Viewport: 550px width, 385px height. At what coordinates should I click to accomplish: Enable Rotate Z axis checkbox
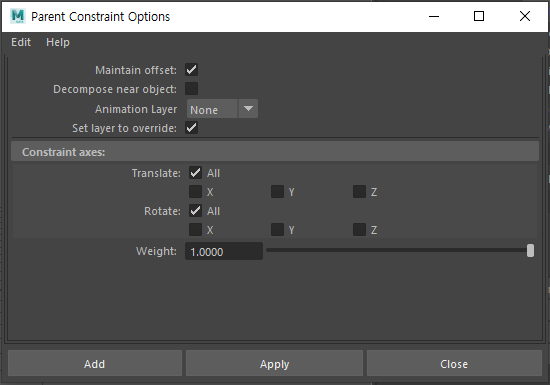point(360,230)
